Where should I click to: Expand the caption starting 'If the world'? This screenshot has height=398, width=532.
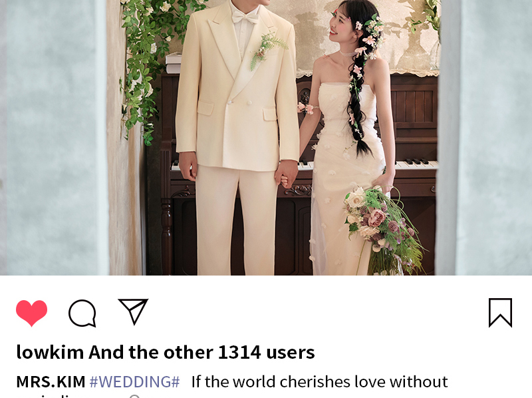tap(319, 382)
